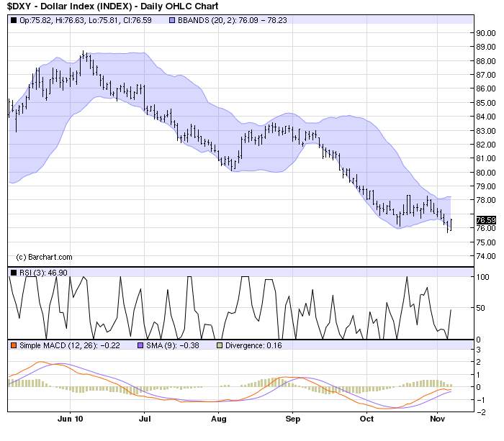
Task: Click the 'Divergence: 0.16' label
Action: [x=253, y=345]
